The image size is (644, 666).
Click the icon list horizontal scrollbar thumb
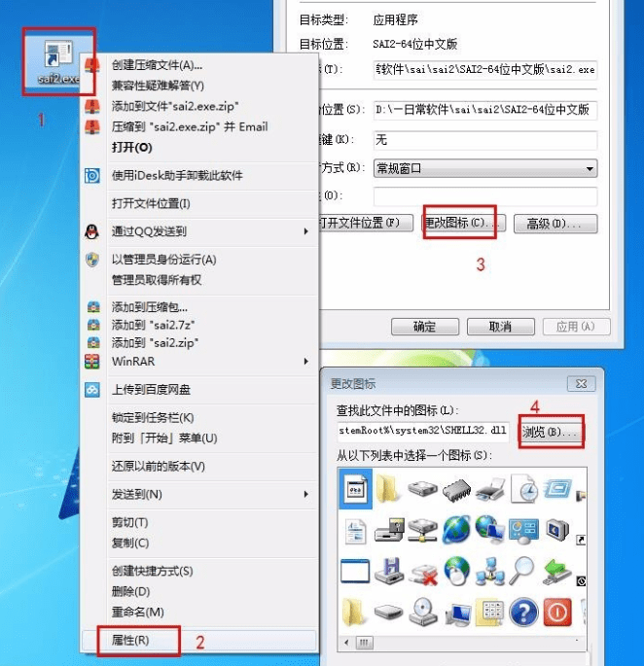click(x=364, y=643)
